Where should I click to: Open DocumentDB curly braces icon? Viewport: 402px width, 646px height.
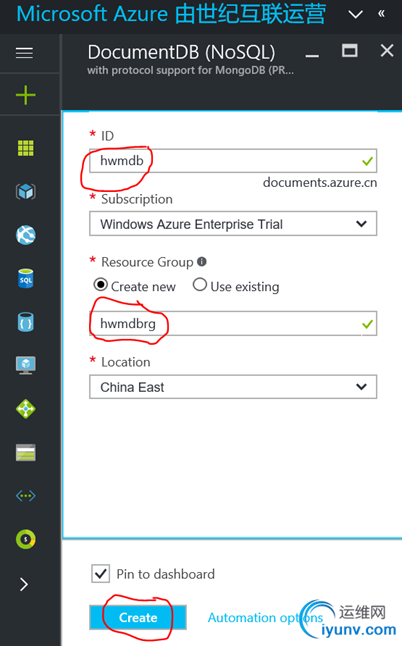(26, 322)
